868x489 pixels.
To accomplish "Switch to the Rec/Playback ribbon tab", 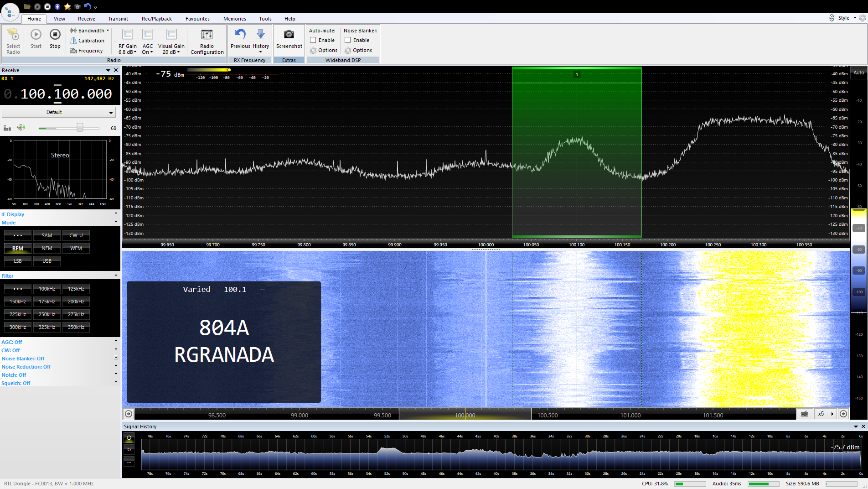I will pyautogui.click(x=157, y=19).
